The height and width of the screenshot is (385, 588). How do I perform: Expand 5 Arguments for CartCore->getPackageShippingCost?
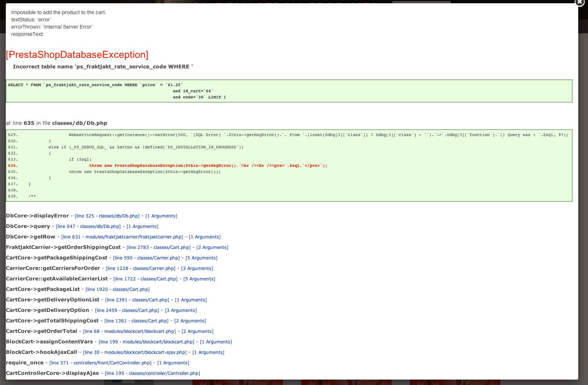coord(201,258)
